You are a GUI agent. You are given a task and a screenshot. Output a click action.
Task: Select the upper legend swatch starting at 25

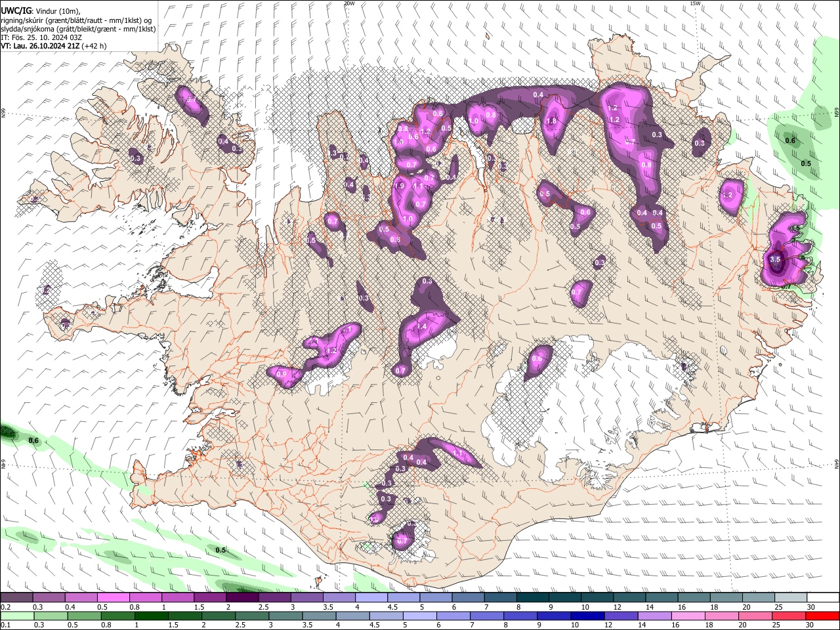[x=791, y=598]
